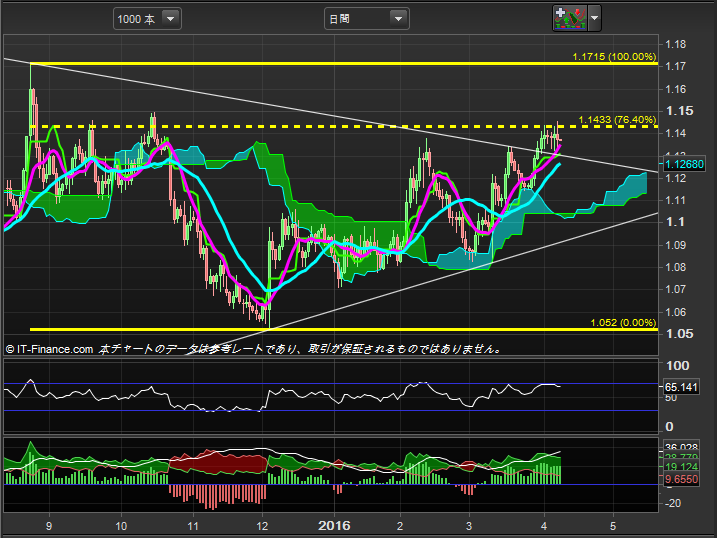Click the month 9 label on time axis
Image resolution: width=717 pixels, height=538 pixels.
49,526
